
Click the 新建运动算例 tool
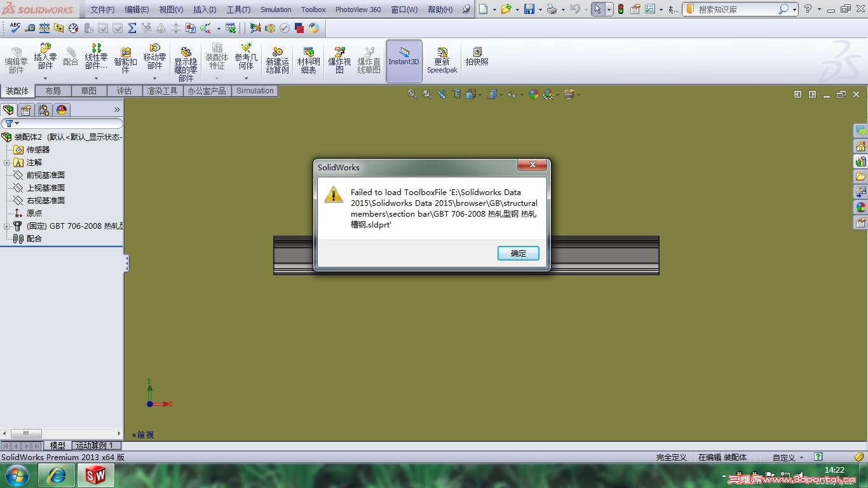[277, 61]
